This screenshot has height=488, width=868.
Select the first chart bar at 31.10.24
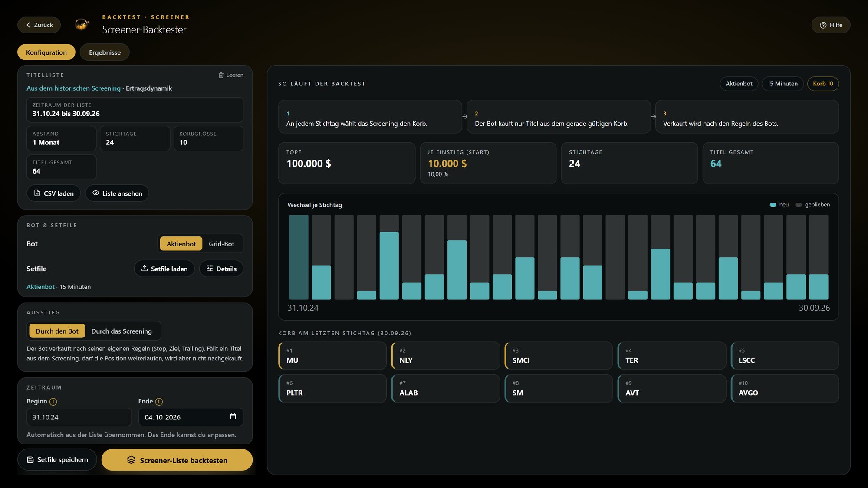tap(299, 257)
